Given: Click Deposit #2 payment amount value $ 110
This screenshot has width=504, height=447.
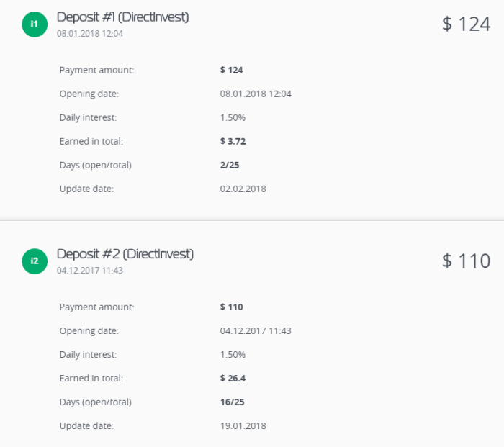Looking at the screenshot, I should pyautogui.click(x=232, y=307).
